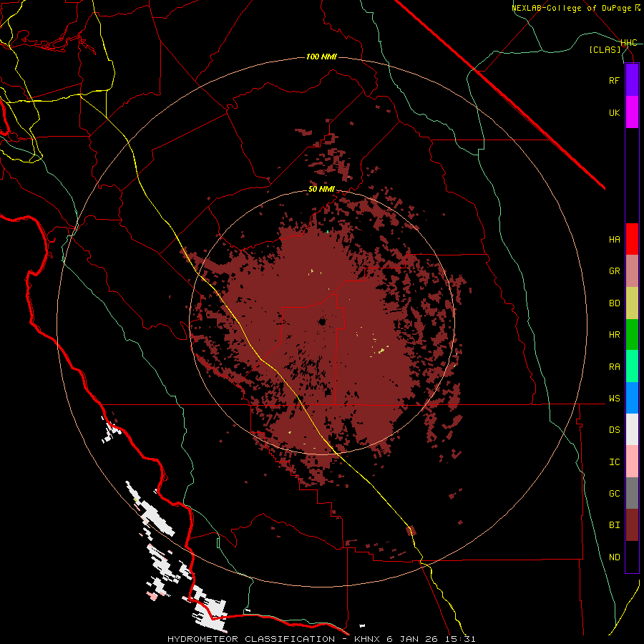Click the BD legend label
Viewport: 644px width, 644px height.
point(614,303)
